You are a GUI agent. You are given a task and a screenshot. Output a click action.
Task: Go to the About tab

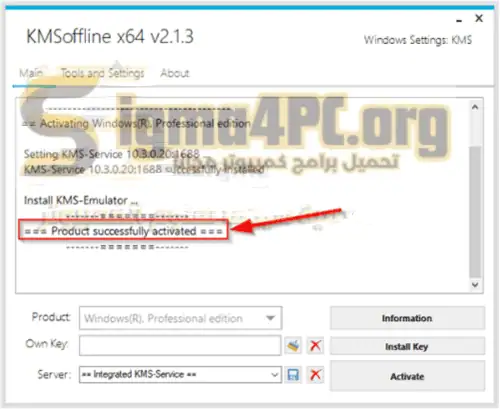click(x=175, y=73)
